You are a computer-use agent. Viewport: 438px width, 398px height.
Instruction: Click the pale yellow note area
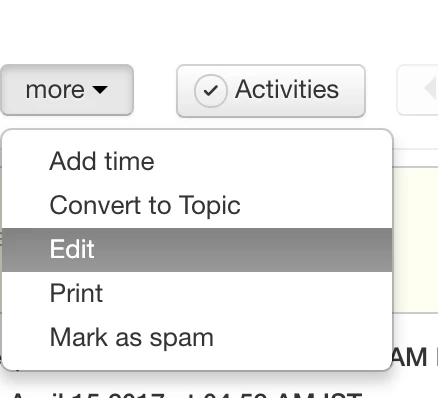pyautogui.click(x=416, y=240)
